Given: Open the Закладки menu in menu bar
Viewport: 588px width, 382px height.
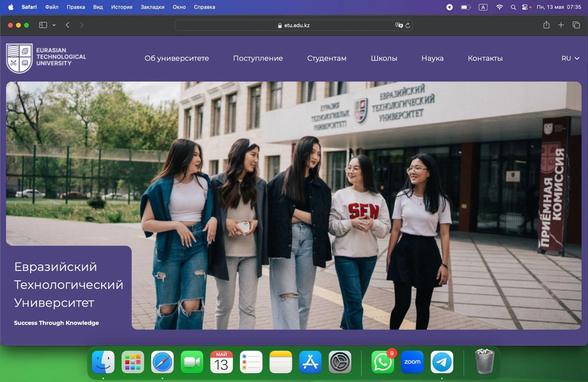Looking at the screenshot, I should 153,7.
